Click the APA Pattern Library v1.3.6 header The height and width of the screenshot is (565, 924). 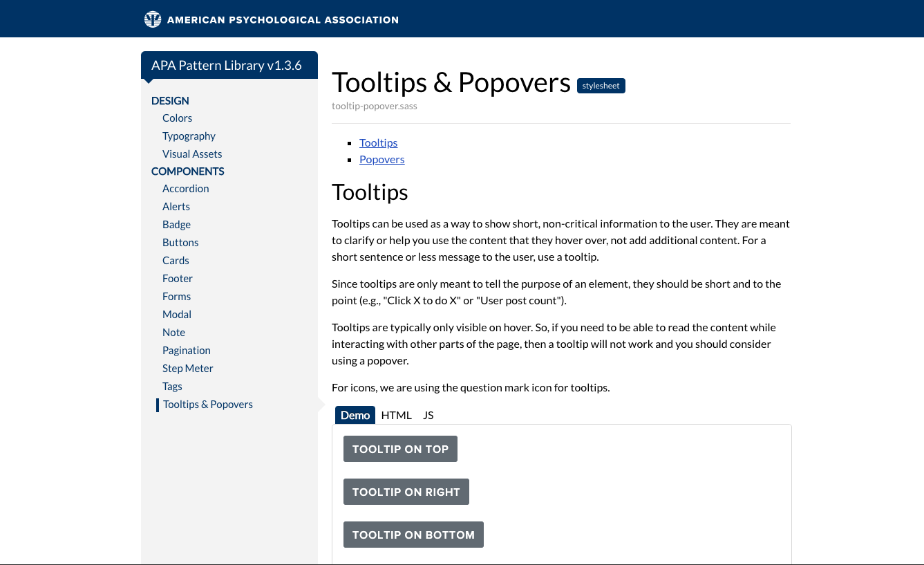click(227, 65)
